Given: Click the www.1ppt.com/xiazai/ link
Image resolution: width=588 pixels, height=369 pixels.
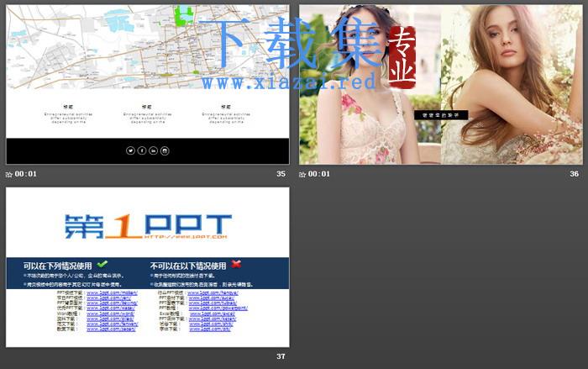Looking at the screenshot, I should point(111,308).
